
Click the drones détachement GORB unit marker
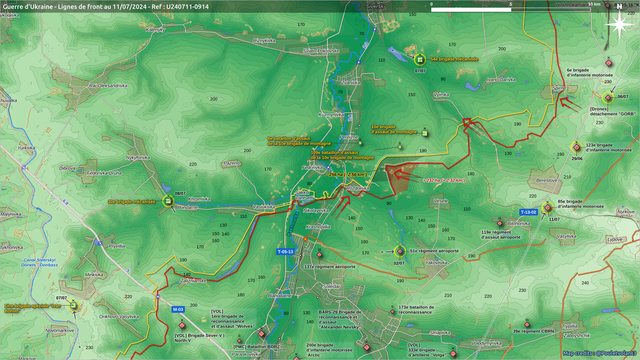(x=608, y=98)
